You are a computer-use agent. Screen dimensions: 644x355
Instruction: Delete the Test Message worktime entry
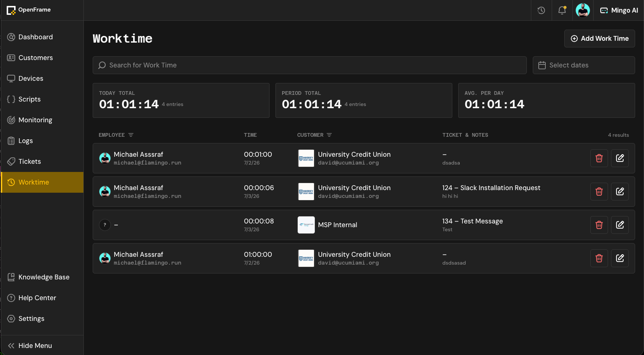(599, 225)
